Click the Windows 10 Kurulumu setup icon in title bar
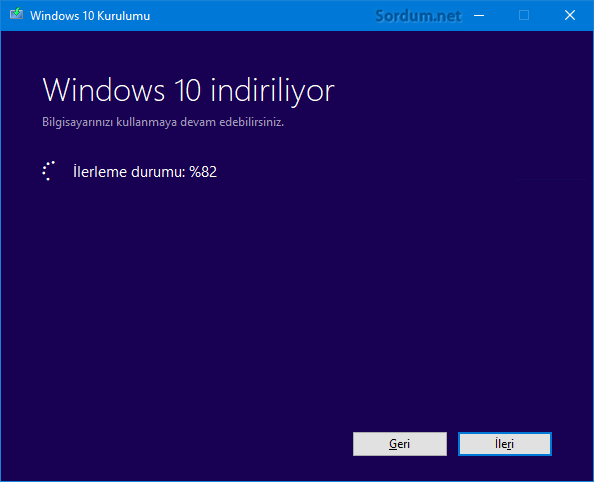This screenshot has height=482, width=594. pyautogui.click(x=16, y=14)
